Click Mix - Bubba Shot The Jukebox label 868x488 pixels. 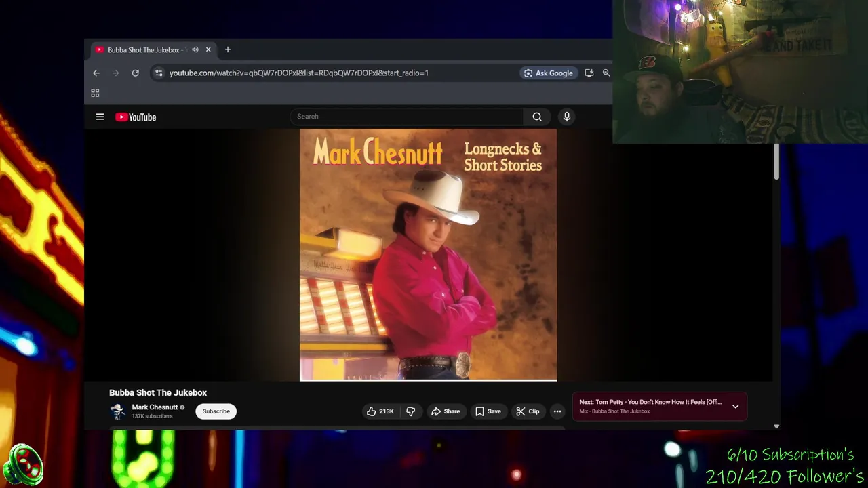[x=614, y=411]
